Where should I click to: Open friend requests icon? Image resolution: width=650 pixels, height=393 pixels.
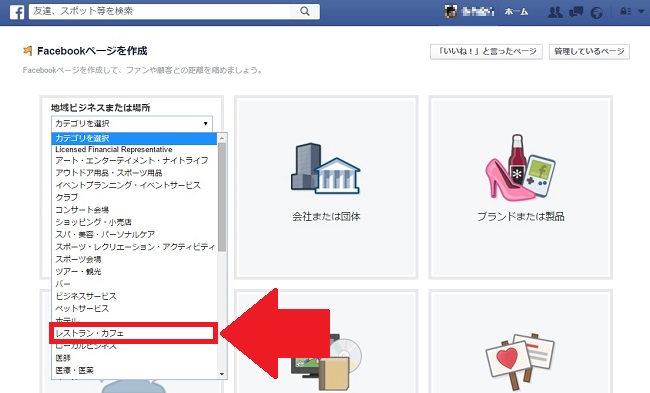pyautogui.click(x=555, y=12)
